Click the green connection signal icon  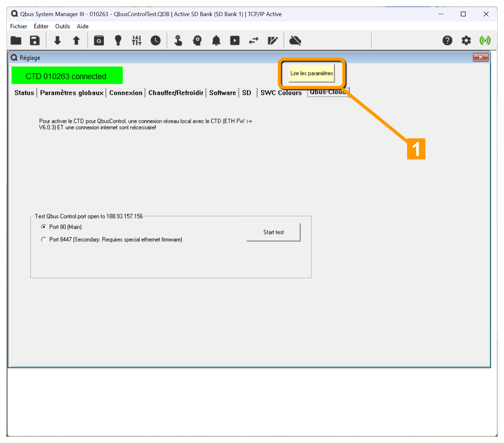point(485,41)
